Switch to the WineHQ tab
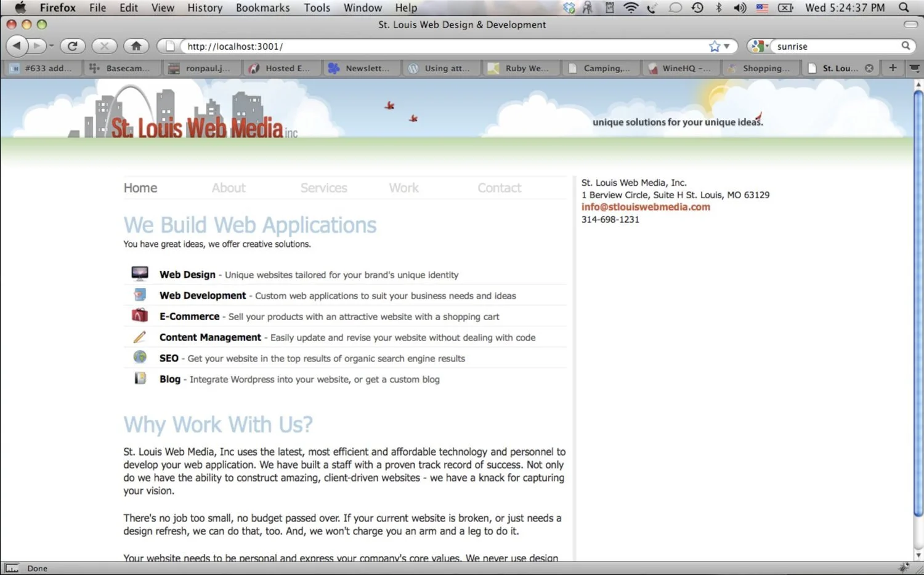 [x=681, y=68]
